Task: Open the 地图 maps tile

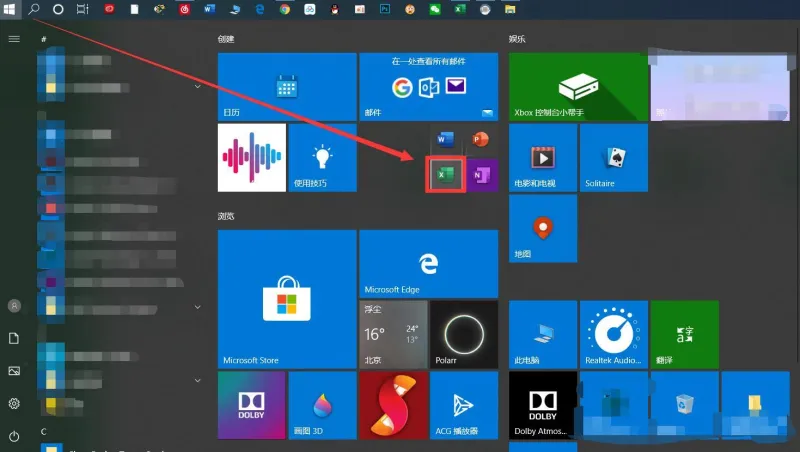Action: tap(543, 229)
